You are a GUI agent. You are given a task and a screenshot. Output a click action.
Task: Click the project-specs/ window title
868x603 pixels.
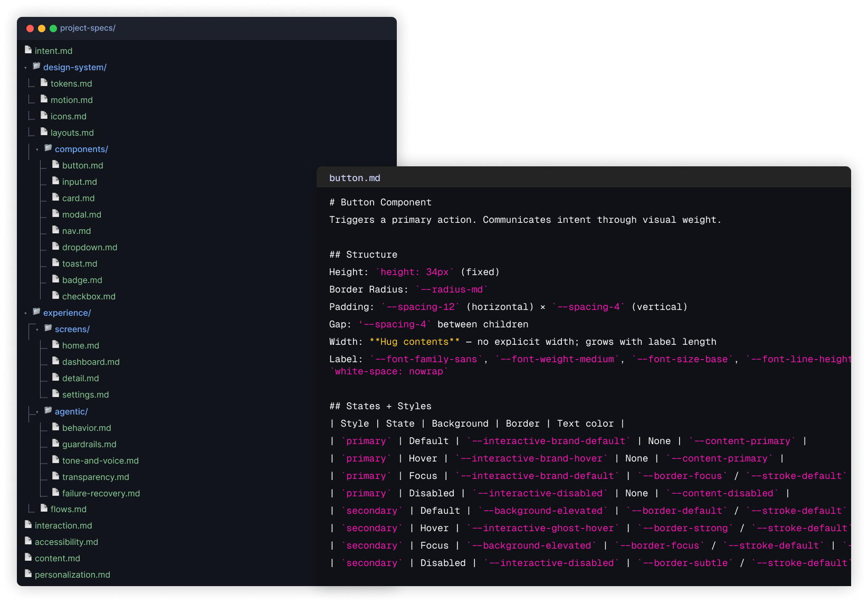88,28
